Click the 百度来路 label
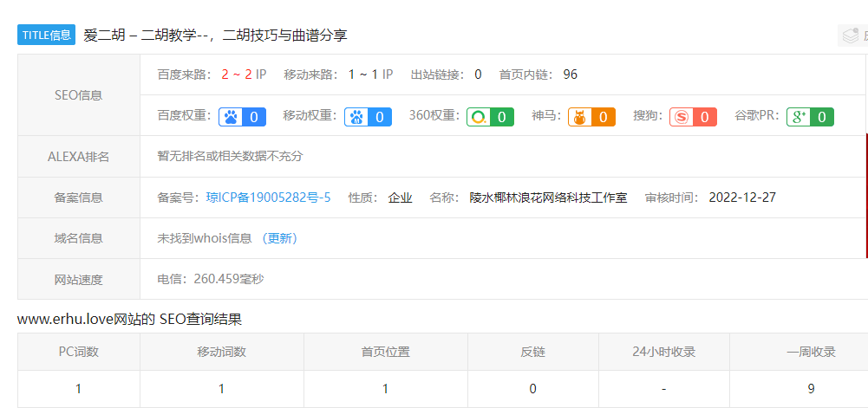The image size is (868, 408). (185, 74)
